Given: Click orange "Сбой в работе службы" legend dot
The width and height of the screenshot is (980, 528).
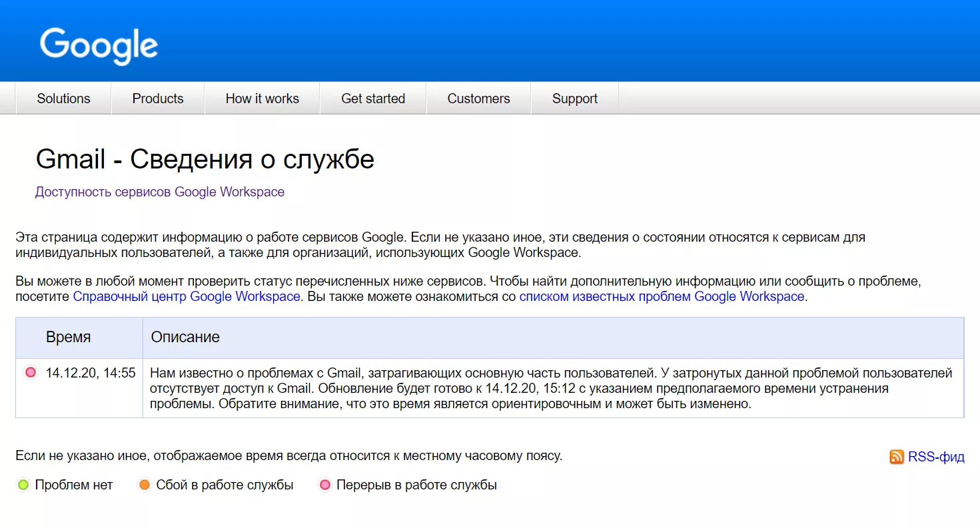Looking at the screenshot, I should pos(145,485).
